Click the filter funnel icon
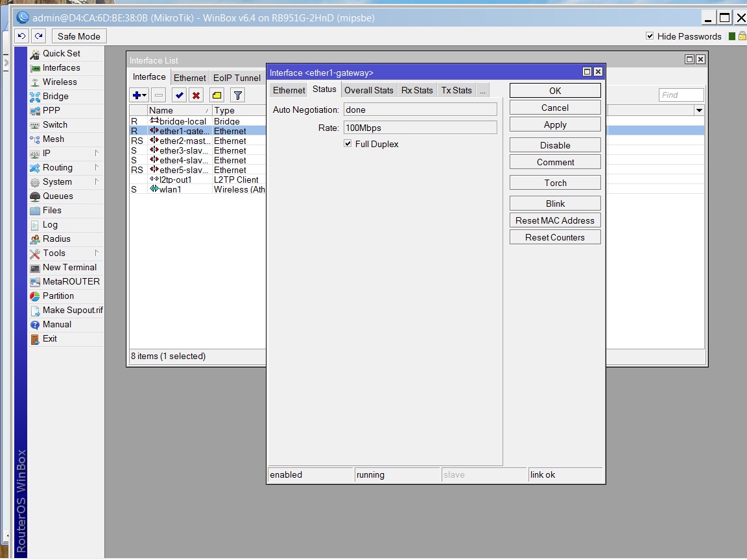Image resolution: width=747 pixels, height=560 pixels. pyautogui.click(x=238, y=95)
